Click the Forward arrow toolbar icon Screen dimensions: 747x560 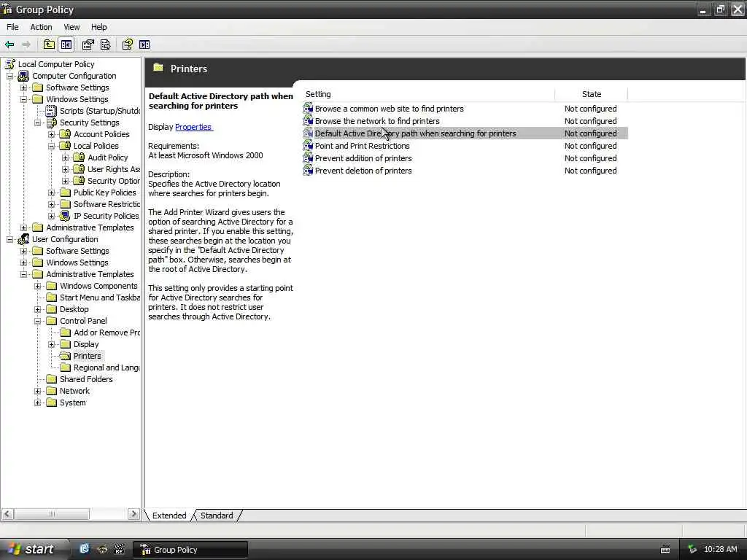click(26, 44)
